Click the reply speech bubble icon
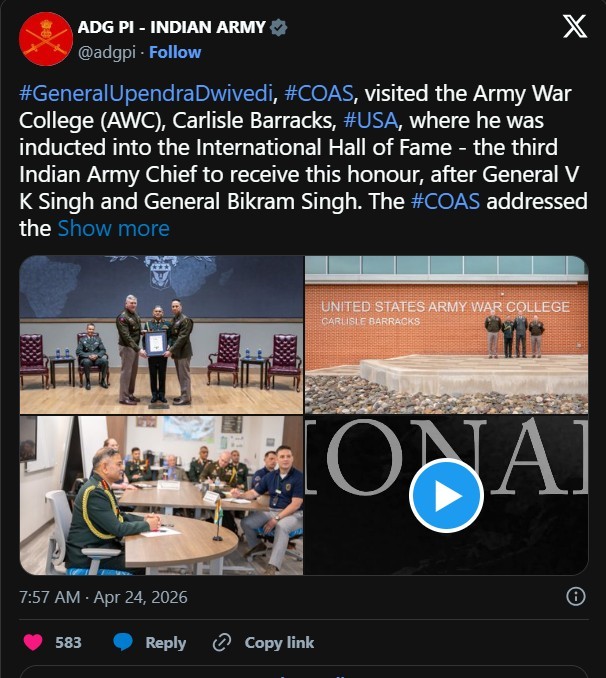Image resolution: width=606 pixels, height=678 pixels. click(x=123, y=642)
